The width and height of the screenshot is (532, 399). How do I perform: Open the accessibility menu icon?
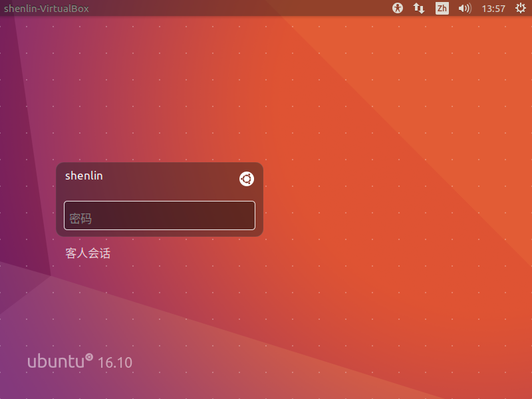tap(397, 8)
